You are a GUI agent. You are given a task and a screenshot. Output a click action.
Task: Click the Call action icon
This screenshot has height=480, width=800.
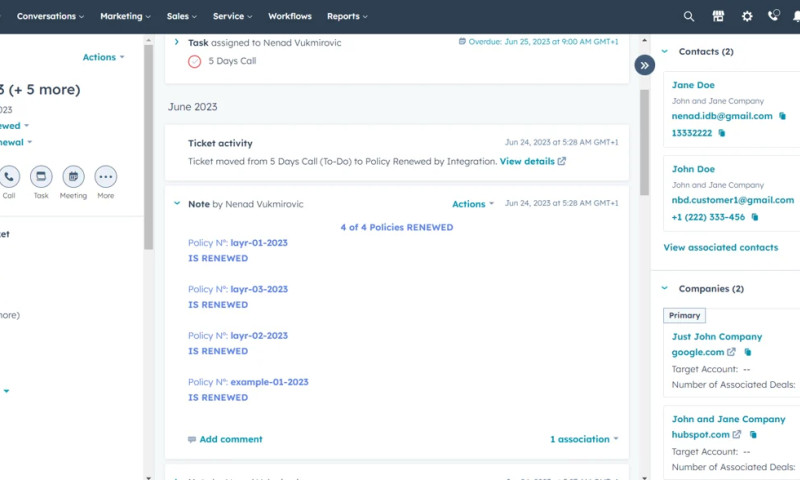(9, 176)
